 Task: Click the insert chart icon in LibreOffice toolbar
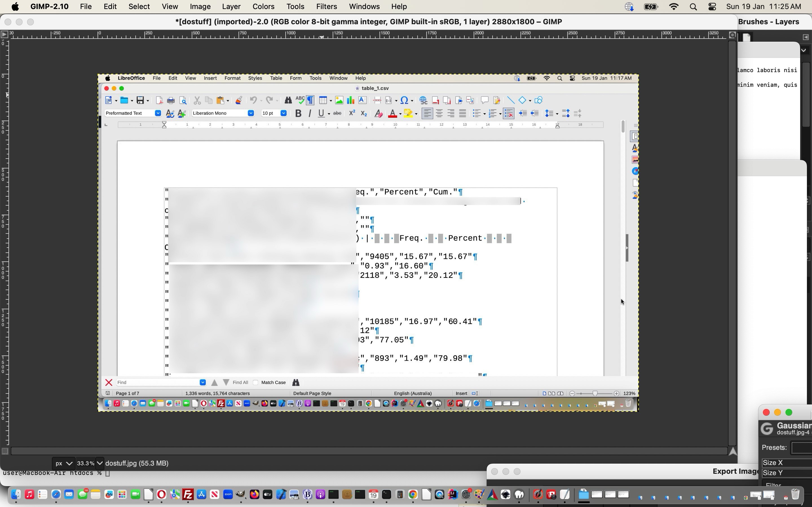351,100
